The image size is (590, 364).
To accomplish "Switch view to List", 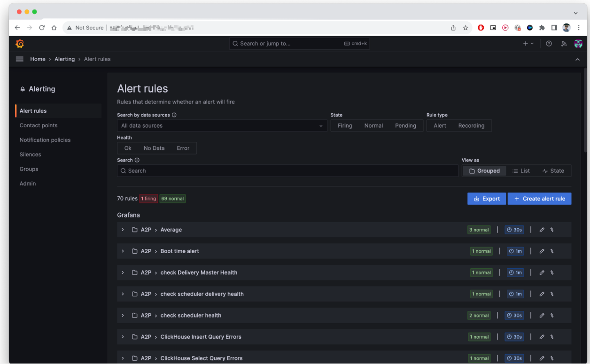I will [521, 171].
